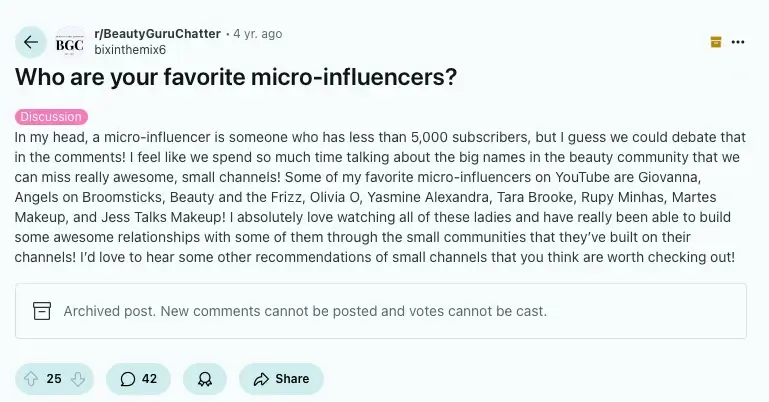Open the BGC subreddit avatar
769x402 pixels.
69,42
